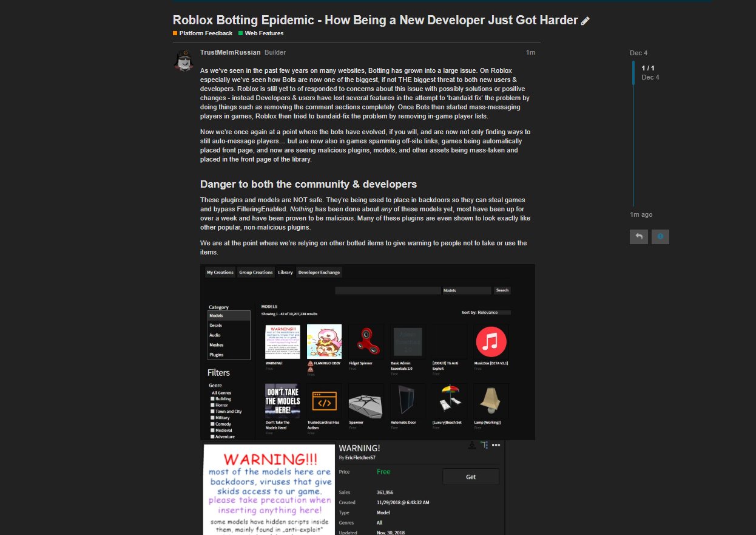
Task: Click the top Dec 4 timeline date
Action: coord(639,53)
